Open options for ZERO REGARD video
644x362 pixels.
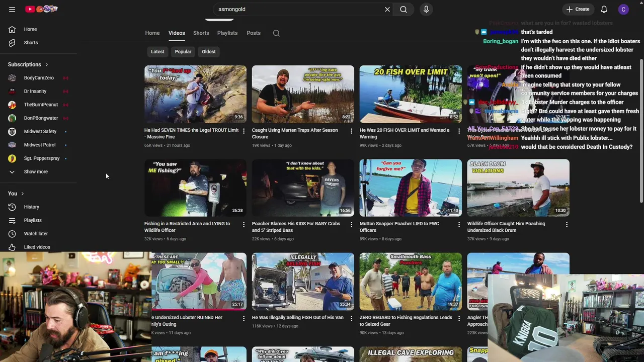459,318
